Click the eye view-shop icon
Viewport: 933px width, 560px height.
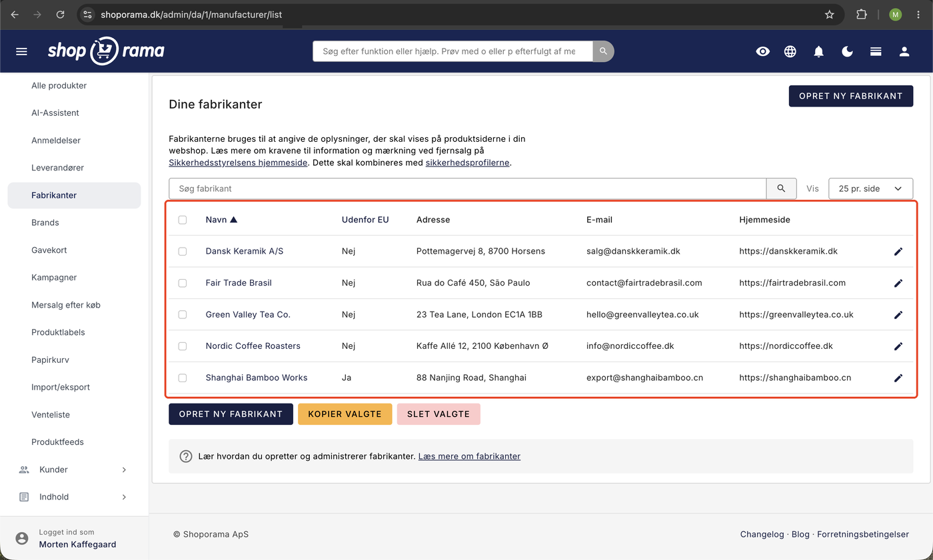[763, 51]
